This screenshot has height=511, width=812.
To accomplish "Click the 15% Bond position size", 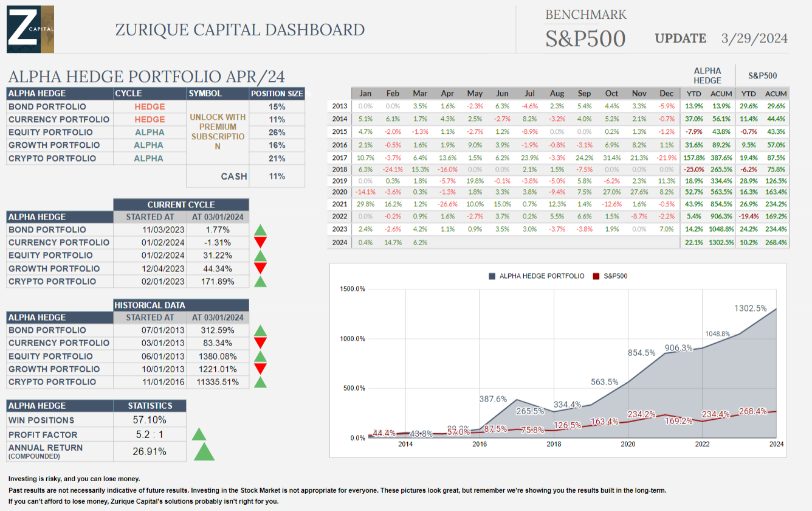I will click(277, 106).
